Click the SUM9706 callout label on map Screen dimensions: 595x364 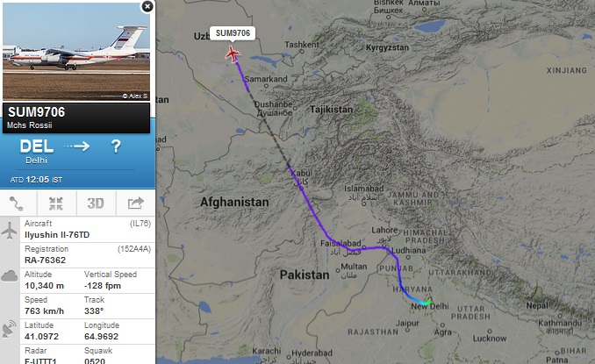tap(233, 33)
